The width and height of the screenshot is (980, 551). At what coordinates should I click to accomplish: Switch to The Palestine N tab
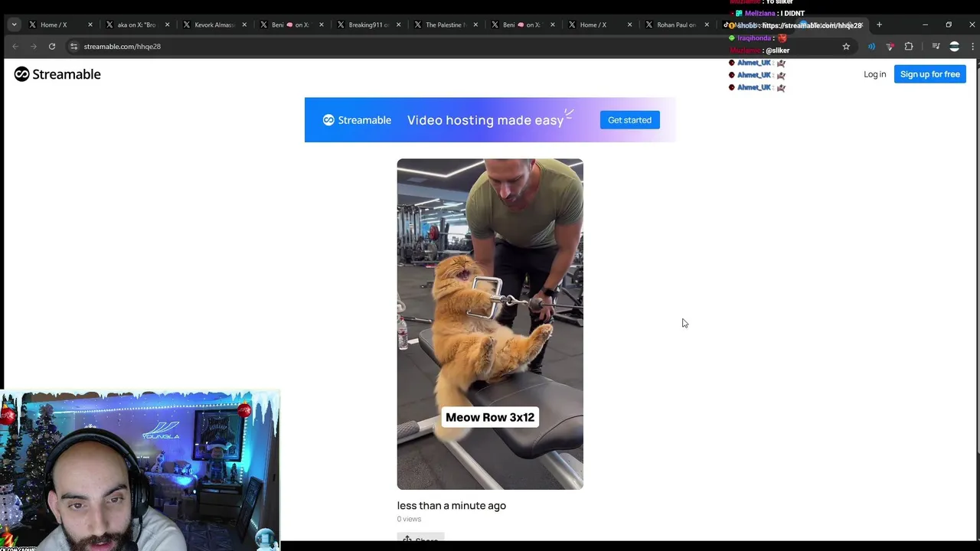pyautogui.click(x=446, y=24)
